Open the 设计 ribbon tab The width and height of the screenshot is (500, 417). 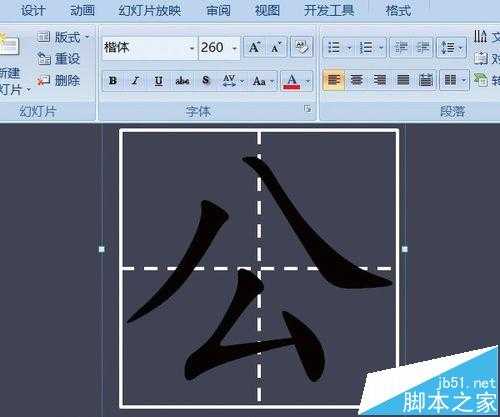[x=33, y=10]
